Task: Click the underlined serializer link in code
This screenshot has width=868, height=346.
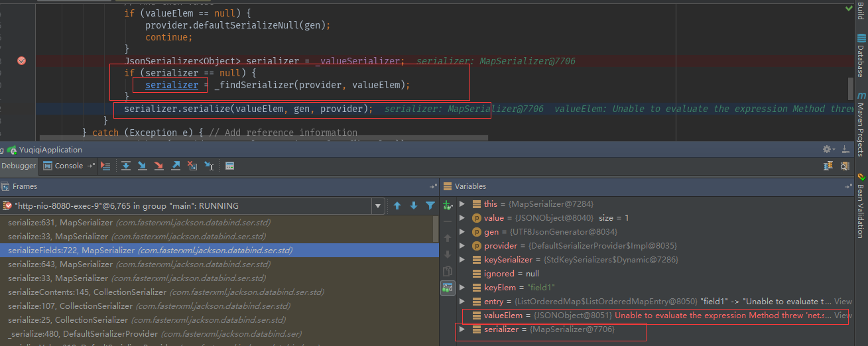Action: [x=171, y=85]
